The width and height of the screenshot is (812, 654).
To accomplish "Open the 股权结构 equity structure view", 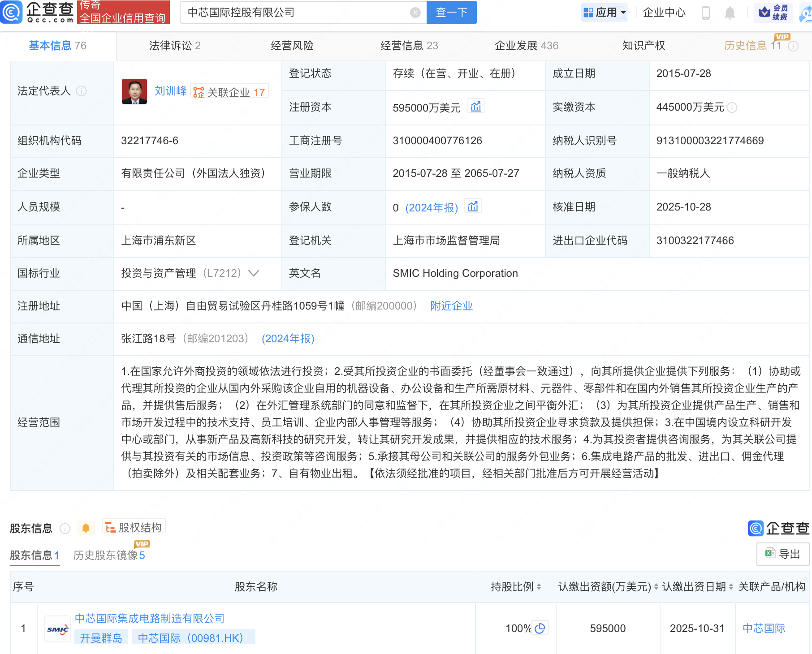I will point(134,527).
